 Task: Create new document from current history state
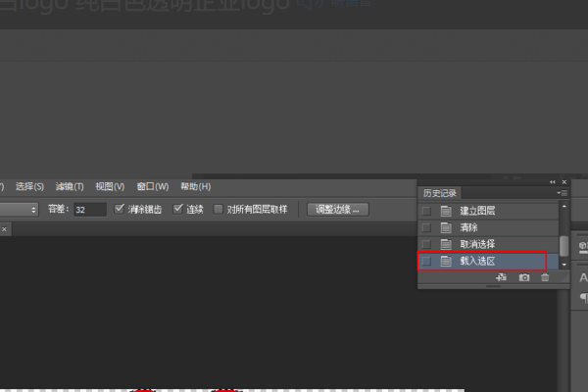(x=501, y=277)
